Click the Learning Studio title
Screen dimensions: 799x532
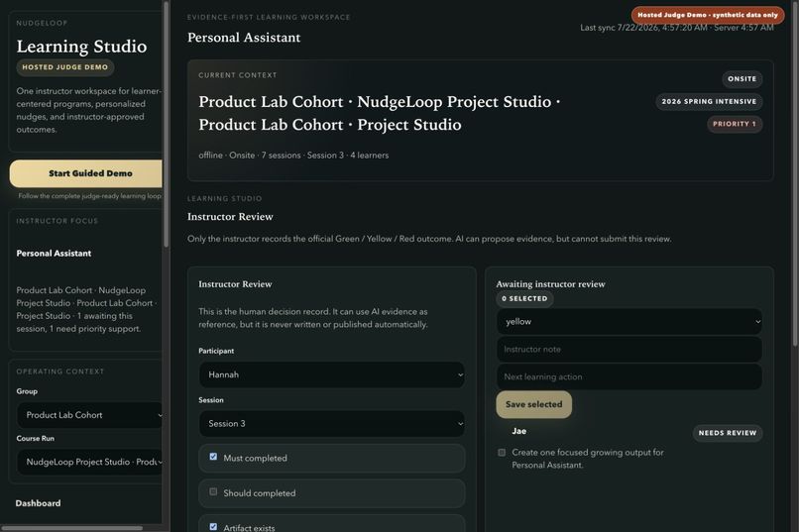pyautogui.click(x=81, y=47)
